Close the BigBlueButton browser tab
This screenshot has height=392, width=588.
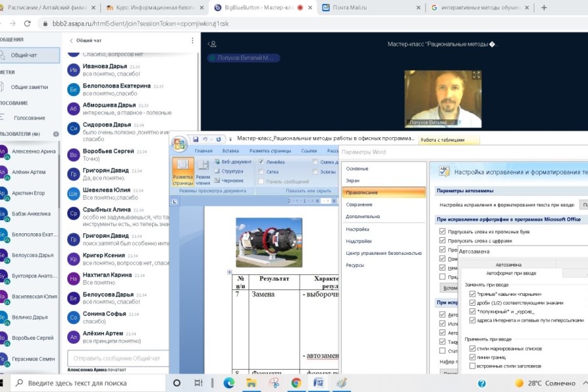310,7
